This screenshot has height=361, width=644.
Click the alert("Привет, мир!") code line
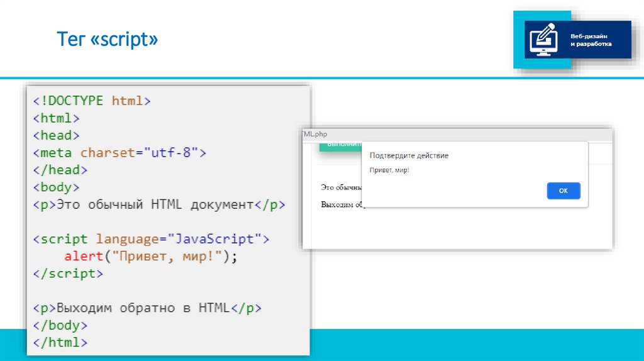click(x=151, y=256)
